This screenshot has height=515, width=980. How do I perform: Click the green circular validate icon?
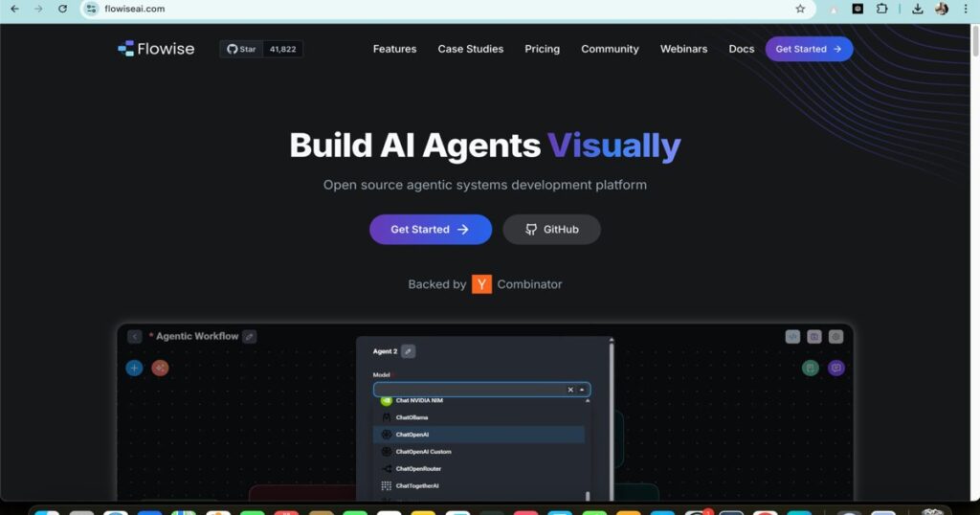810,369
